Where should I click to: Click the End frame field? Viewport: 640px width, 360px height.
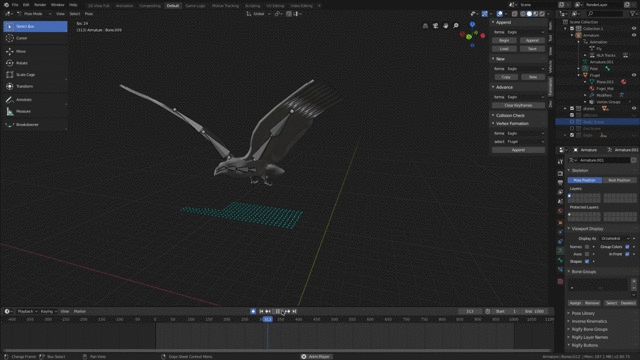(534, 311)
